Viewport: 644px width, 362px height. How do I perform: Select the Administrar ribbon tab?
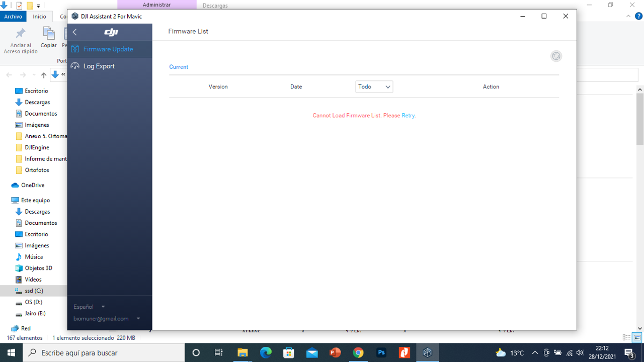[156, 5]
